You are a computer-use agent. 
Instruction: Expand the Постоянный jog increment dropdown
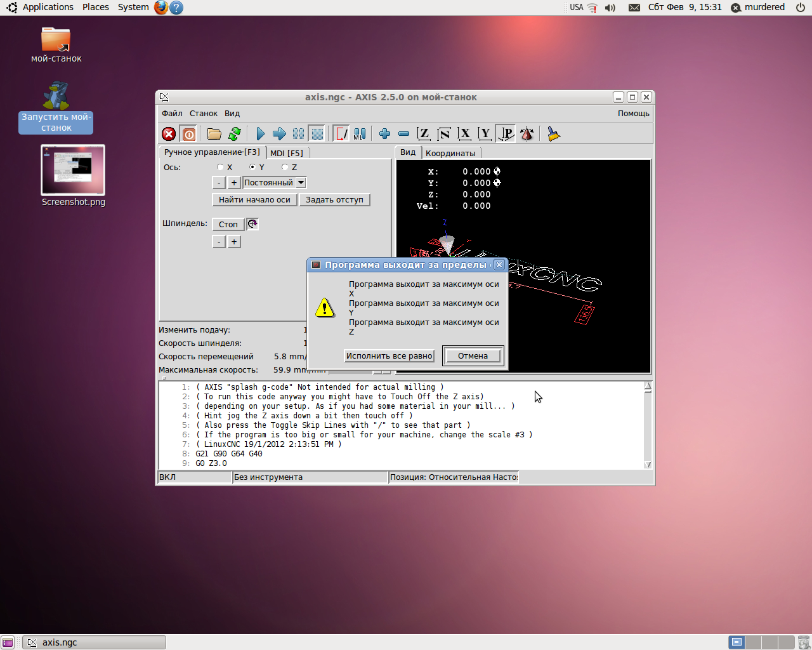[x=301, y=183]
